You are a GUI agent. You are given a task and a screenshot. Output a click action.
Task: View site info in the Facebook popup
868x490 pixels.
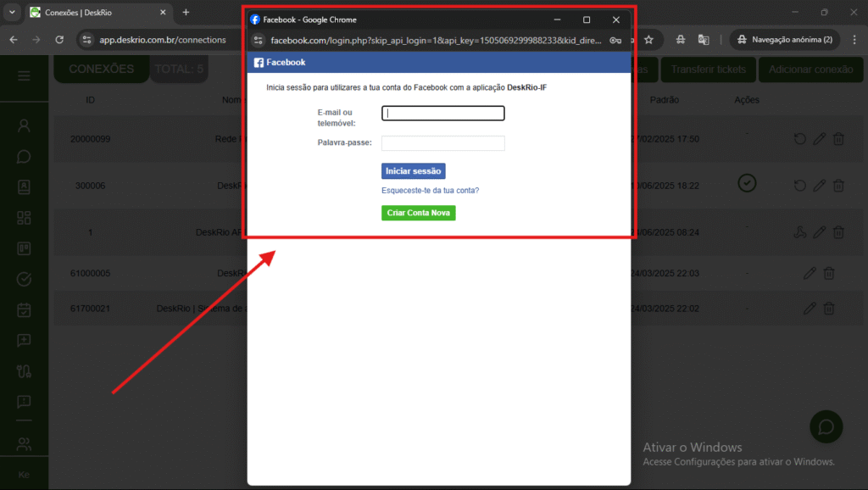(258, 41)
